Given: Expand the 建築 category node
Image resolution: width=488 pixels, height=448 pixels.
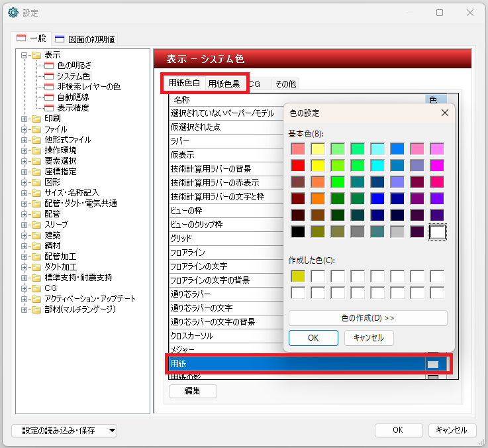Looking at the screenshot, I should 24,235.
